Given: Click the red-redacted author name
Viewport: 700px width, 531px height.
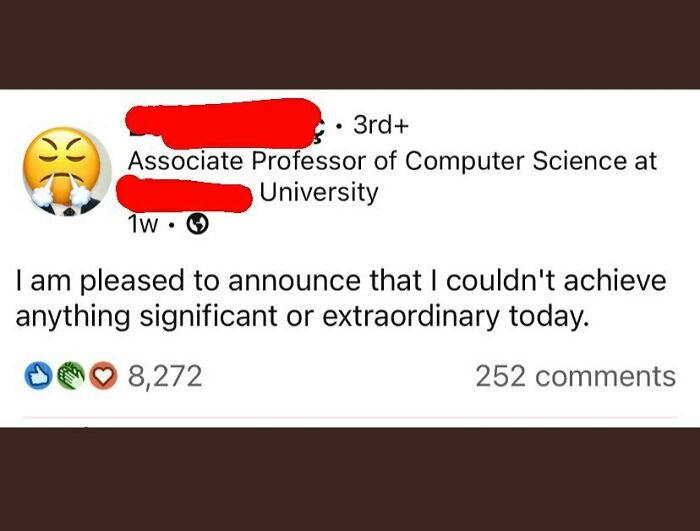Looking at the screenshot, I should (x=223, y=123).
